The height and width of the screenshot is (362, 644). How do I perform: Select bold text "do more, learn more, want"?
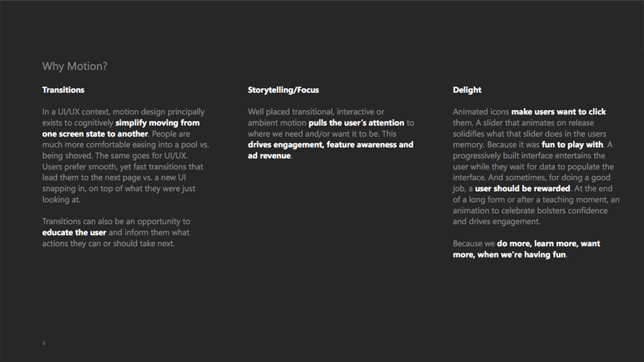[x=548, y=243]
